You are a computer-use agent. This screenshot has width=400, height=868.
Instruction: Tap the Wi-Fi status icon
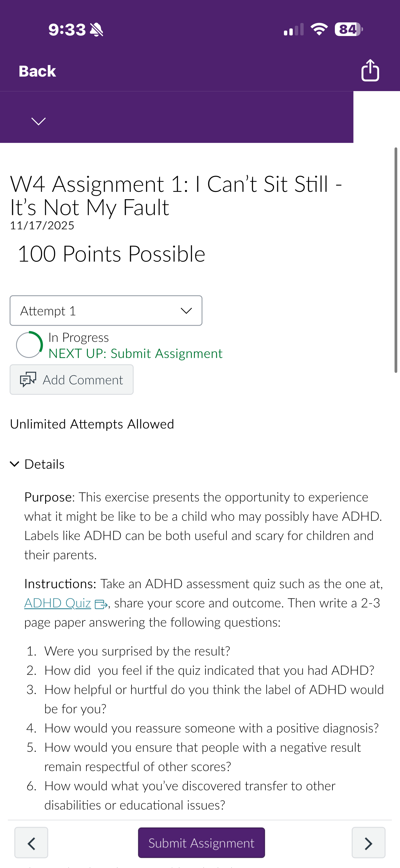pos(319,29)
